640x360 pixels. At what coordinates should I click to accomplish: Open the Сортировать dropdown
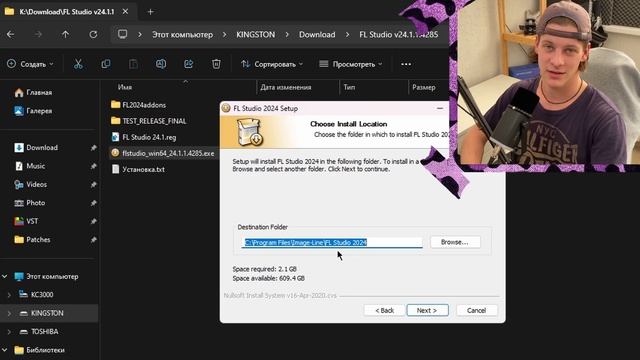click(x=272, y=64)
